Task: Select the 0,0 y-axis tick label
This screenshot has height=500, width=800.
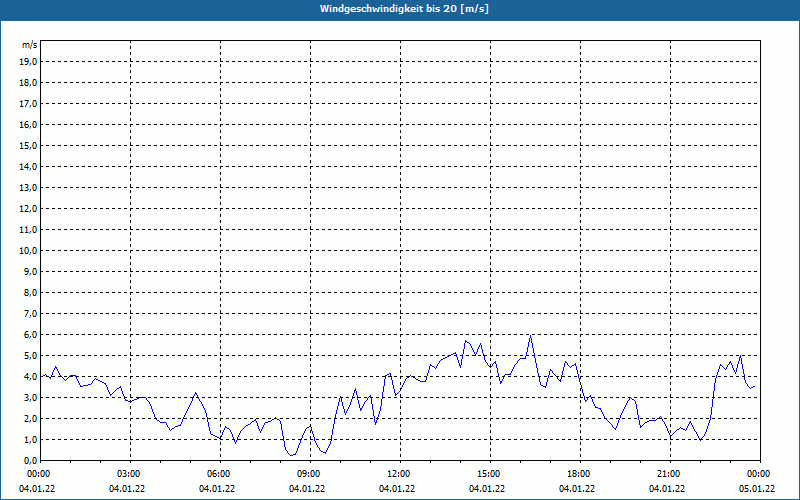Action: [x=30, y=460]
